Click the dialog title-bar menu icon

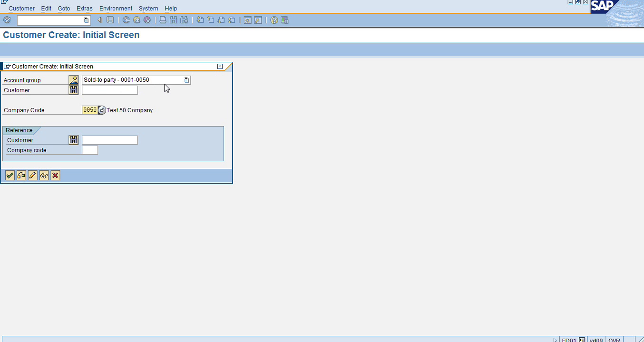coord(7,66)
